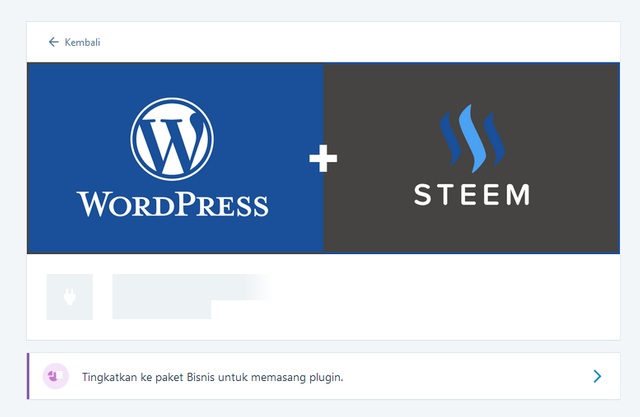The image size is (640, 417).
Task: Click the light blue center Steem wave
Action: (473, 138)
